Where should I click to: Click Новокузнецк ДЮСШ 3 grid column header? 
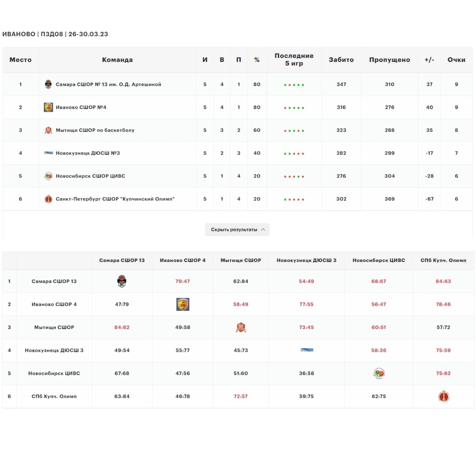point(307,260)
